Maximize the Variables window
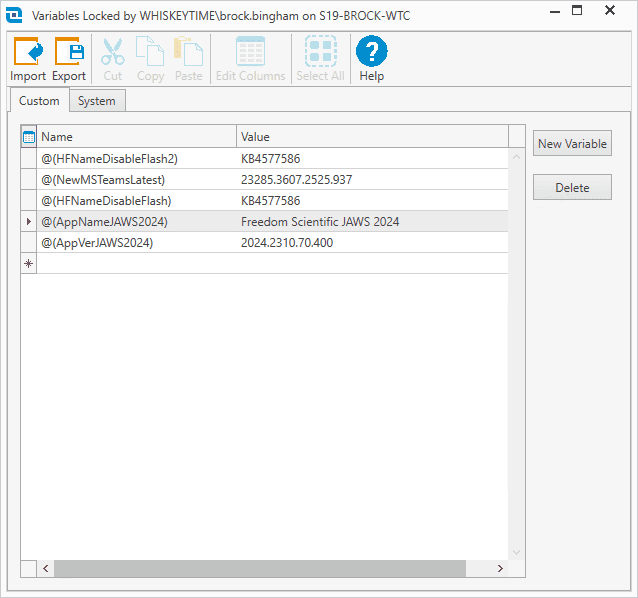Viewport: 638px width, 598px height. pyautogui.click(x=577, y=10)
